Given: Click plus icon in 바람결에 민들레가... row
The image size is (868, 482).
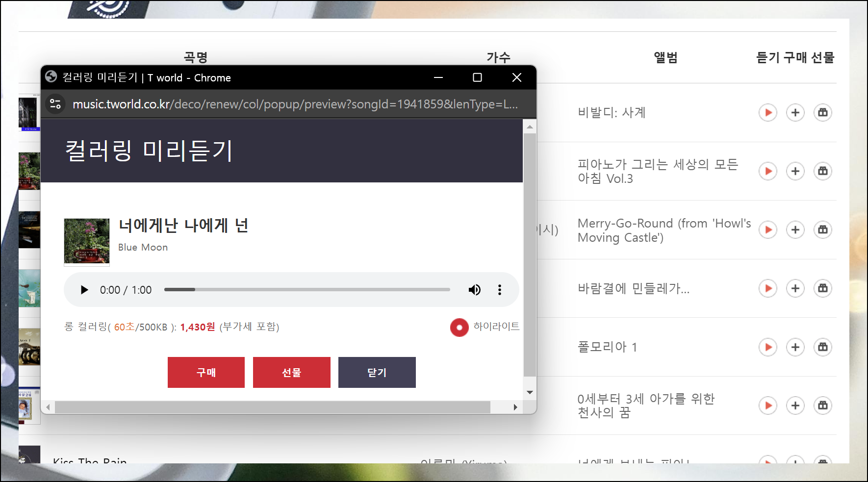Looking at the screenshot, I should click(795, 288).
